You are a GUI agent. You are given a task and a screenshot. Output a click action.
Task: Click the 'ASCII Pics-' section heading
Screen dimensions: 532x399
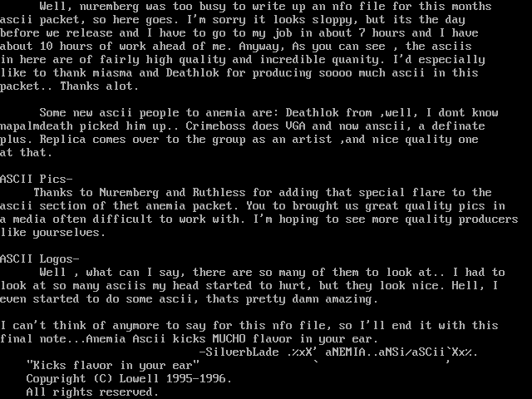37,180
